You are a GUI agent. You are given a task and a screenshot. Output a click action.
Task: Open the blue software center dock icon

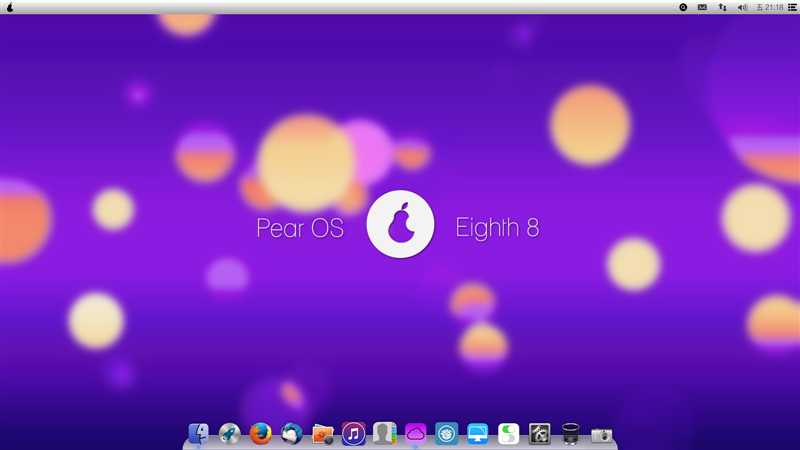pos(446,434)
